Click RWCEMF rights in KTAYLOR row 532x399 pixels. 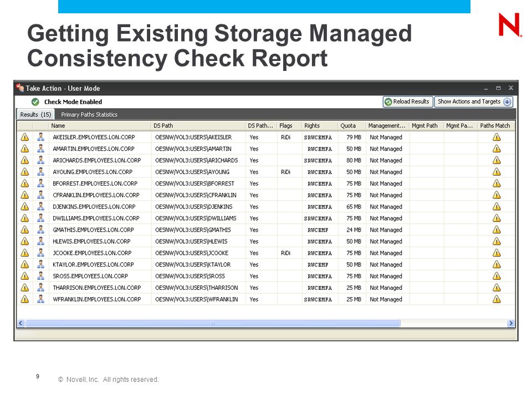[318, 265]
